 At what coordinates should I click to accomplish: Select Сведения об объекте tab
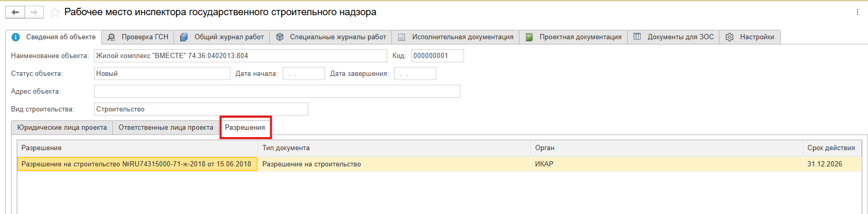[54, 37]
